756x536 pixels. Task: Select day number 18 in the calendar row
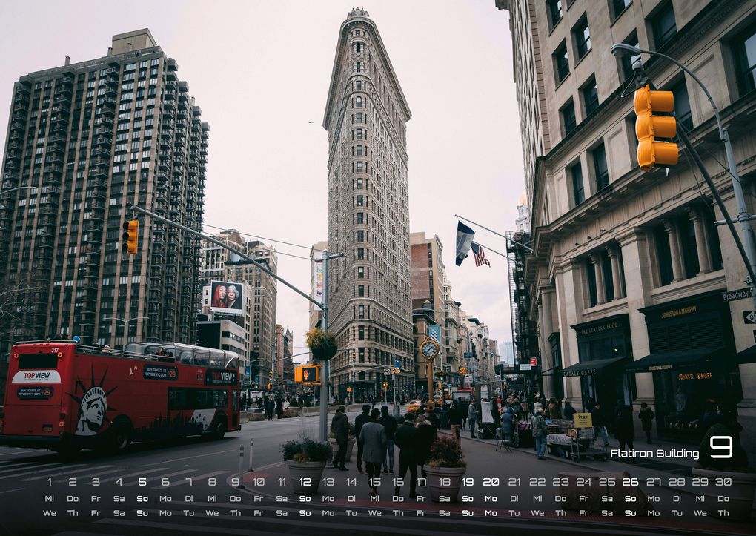[x=445, y=481]
